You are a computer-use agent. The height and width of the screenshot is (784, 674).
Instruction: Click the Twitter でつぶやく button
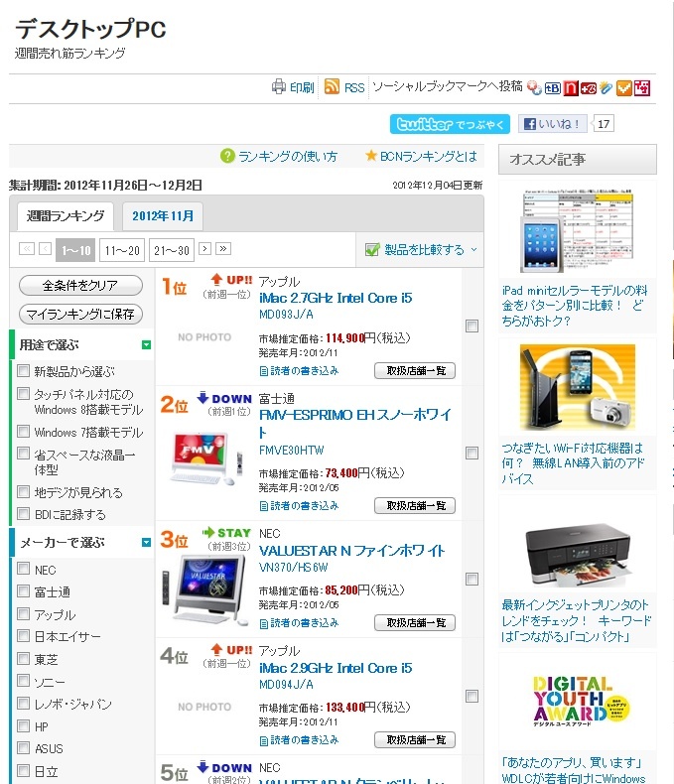pyautogui.click(x=450, y=124)
